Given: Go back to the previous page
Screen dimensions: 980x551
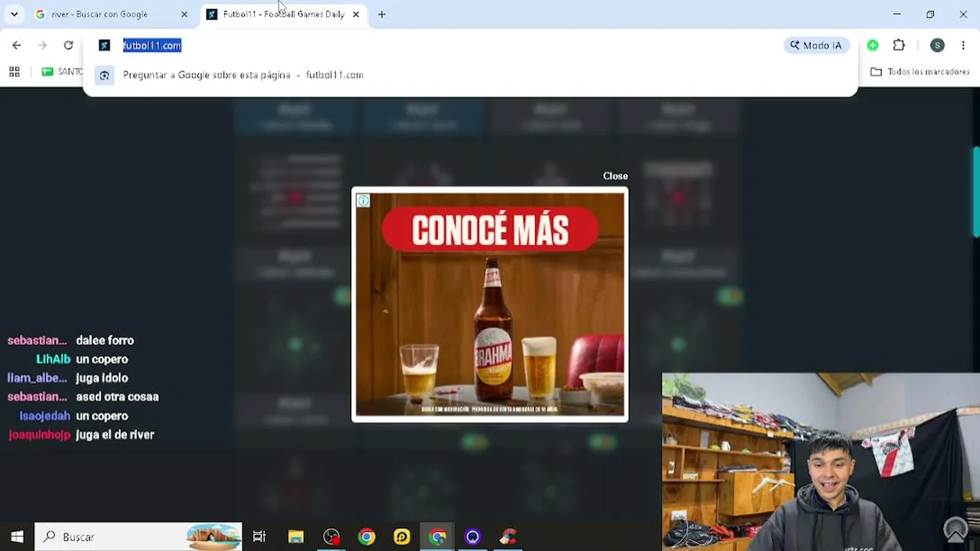Looking at the screenshot, I should [17, 45].
